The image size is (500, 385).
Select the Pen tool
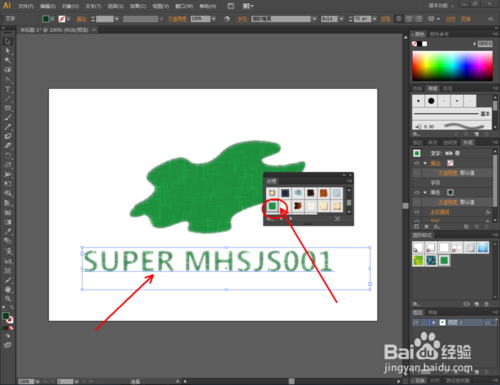[8, 80]
